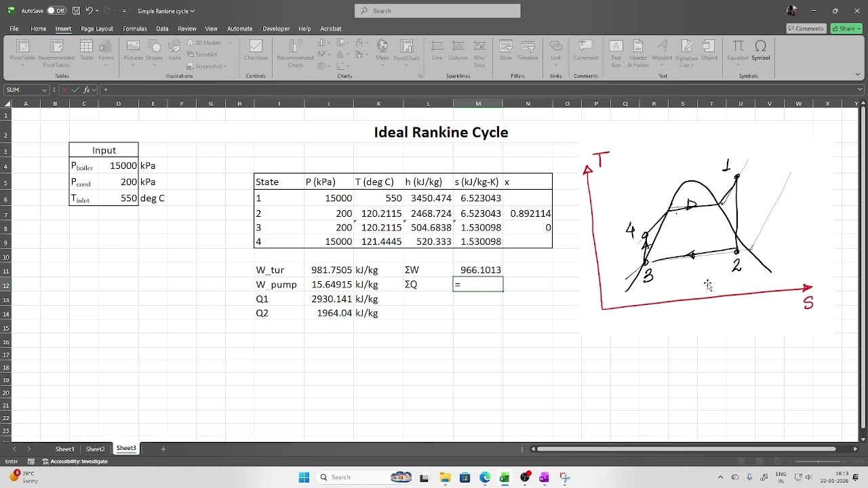The height and width of the screenshot is (488, 868).
Task: Click the horizontal scrollbar thumb
Action: click(686, 449)
